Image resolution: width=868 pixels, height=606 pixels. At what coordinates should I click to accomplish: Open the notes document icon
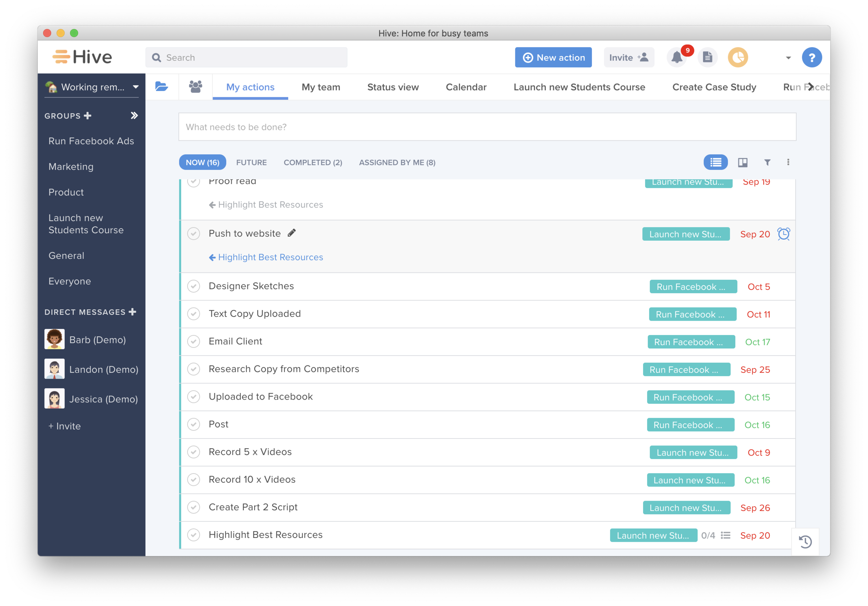707,57
